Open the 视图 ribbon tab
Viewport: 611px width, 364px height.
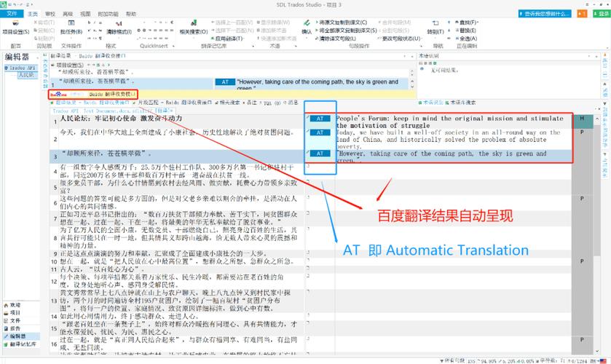85,14
